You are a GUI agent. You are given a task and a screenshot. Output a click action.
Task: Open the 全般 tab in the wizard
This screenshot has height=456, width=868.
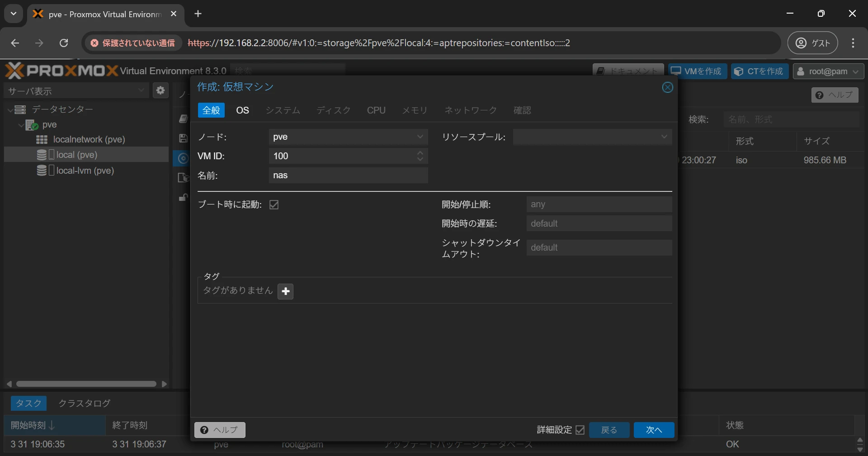coord(211,110)
